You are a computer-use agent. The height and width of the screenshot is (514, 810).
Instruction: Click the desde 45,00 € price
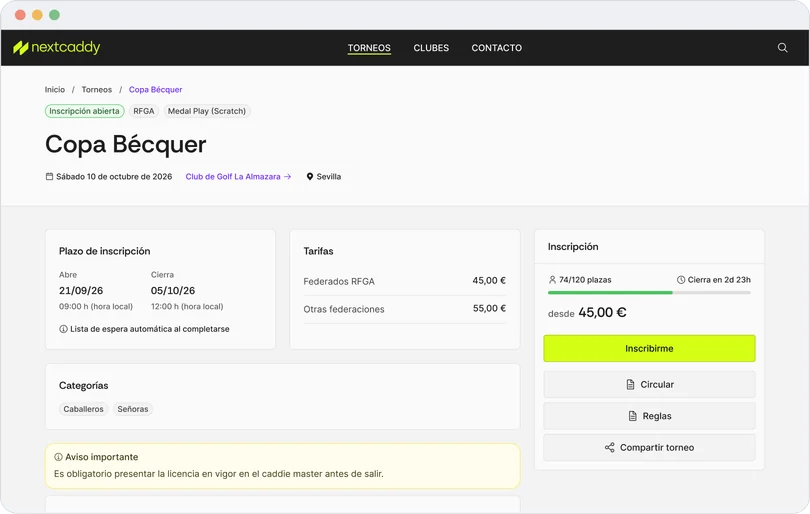[x=587, y=313]
